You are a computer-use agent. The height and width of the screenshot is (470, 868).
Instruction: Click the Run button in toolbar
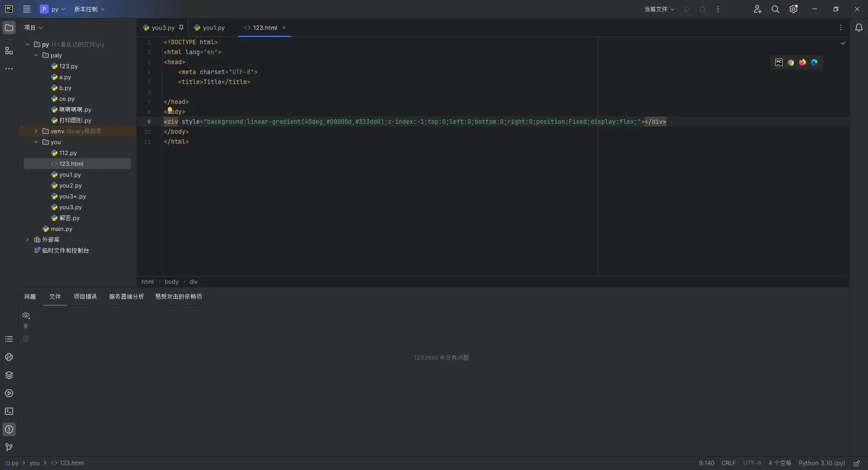click(x=687, y=9)
